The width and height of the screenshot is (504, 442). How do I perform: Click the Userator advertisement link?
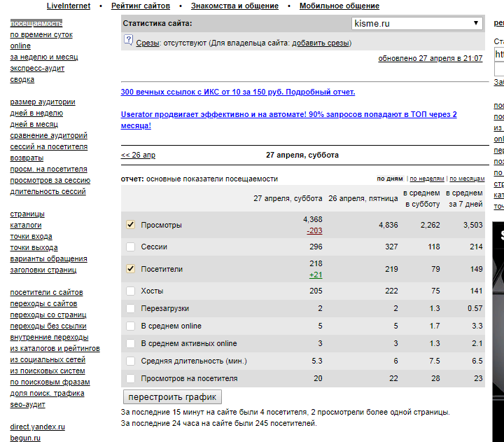point(288,119)
